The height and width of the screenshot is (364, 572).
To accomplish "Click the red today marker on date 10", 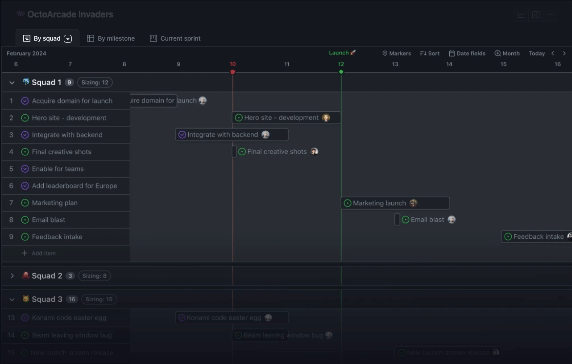I will [233, 72].
